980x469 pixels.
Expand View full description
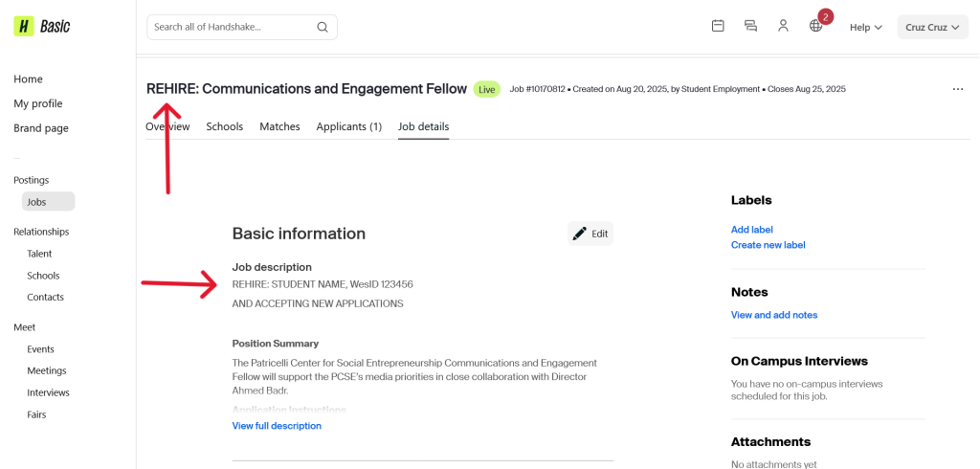(277, 426)
